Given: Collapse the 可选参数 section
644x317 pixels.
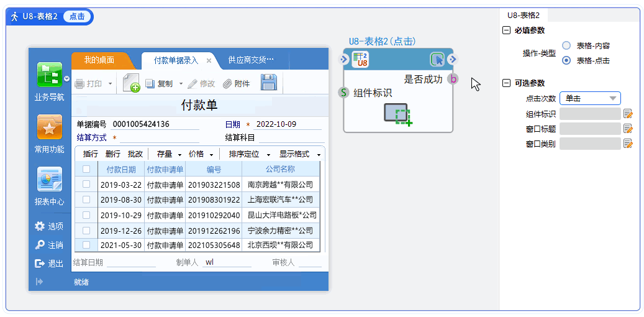Looking at the screenshot, I should (506, 83).
